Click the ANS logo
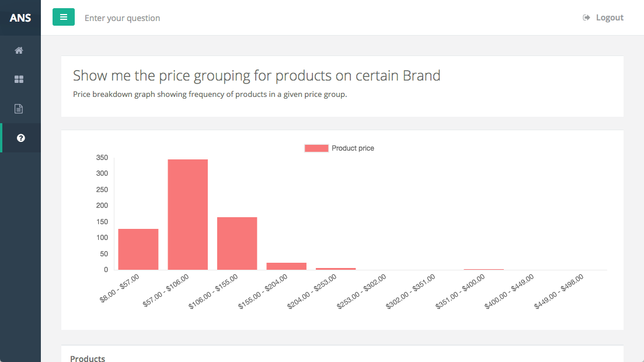The width and height of the screenshot is (644, 362). pos(20,18)
